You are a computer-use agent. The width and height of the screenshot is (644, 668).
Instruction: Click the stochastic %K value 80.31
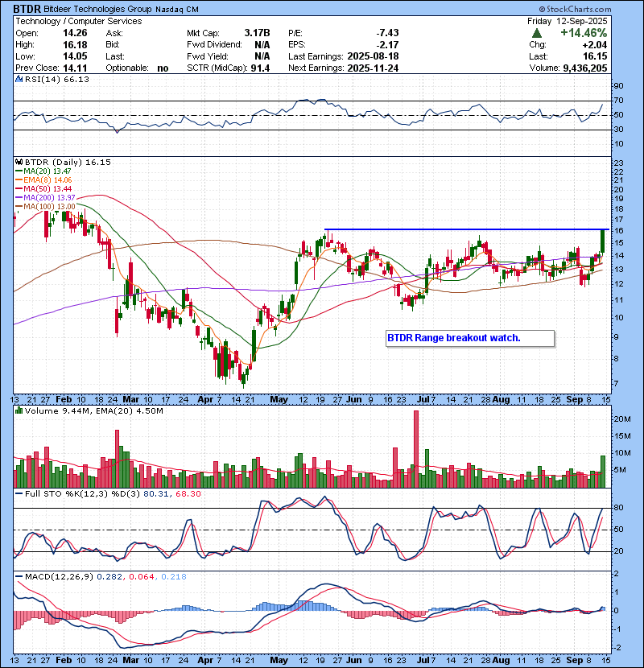(156, 494)
